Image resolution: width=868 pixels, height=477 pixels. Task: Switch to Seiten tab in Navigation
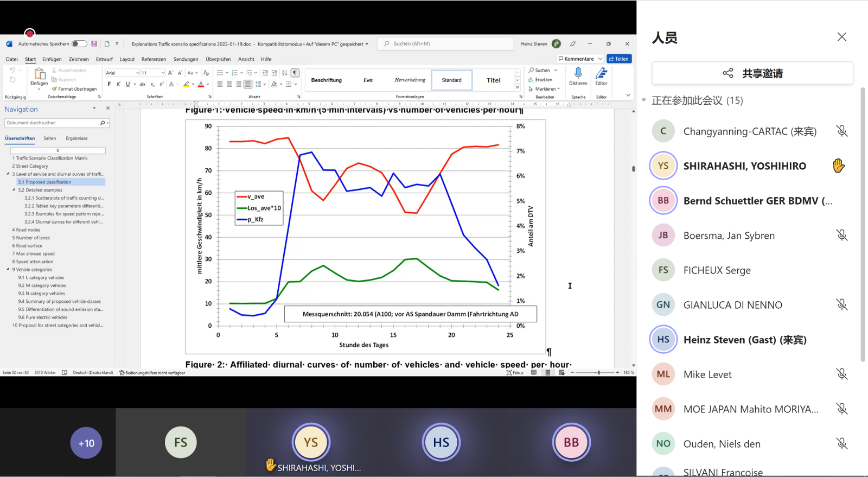click(50, 138)
